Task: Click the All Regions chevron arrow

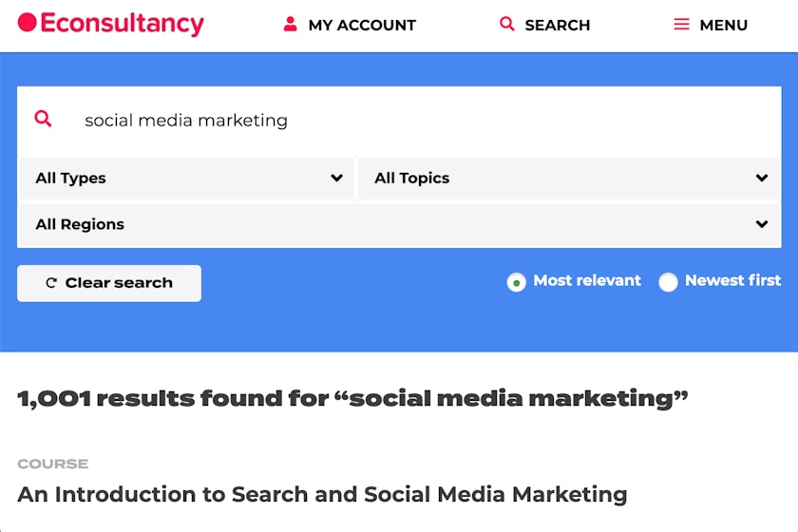Action: [761, 225]
